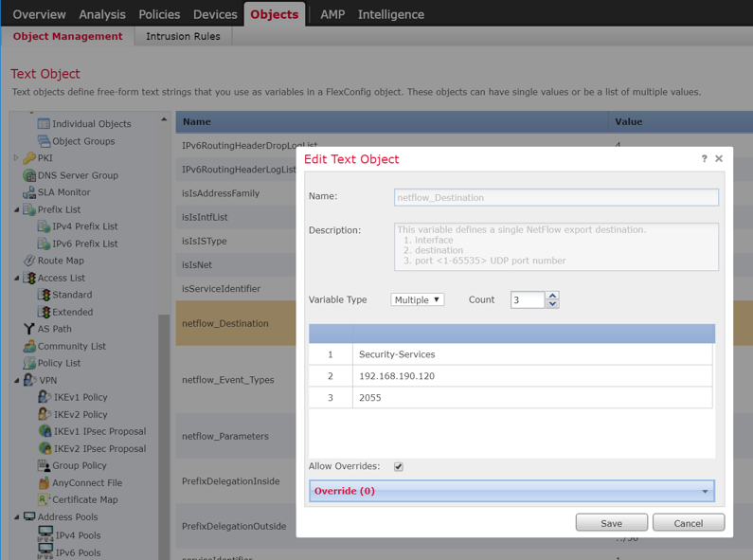Viewport: 753px width, 560px height.
Task: Collapse the Address Pools tree node
Action: coord(17,517)
